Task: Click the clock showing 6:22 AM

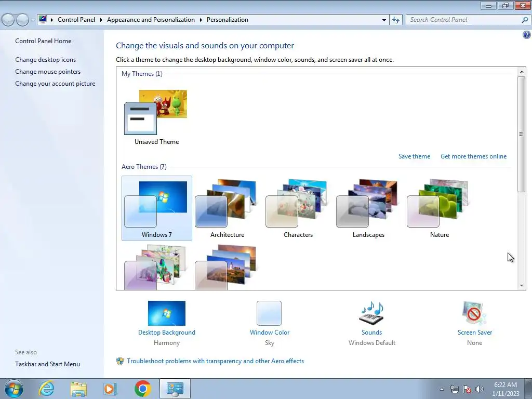Action: [506, 385]
